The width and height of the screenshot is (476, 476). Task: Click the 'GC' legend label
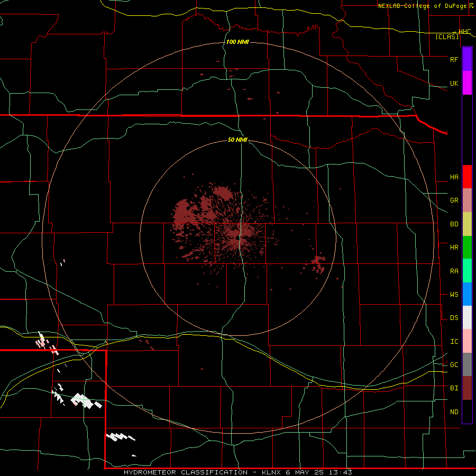click(x=454, y=365)
